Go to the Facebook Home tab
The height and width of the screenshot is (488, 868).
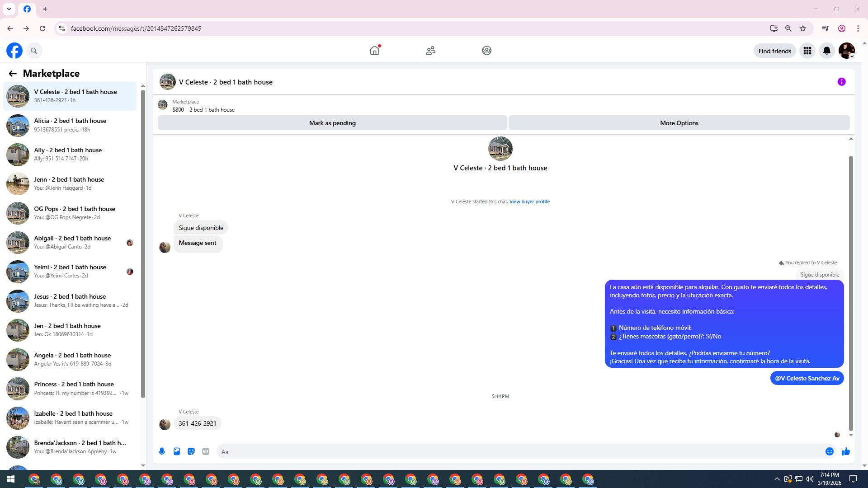tap(375, 51)
